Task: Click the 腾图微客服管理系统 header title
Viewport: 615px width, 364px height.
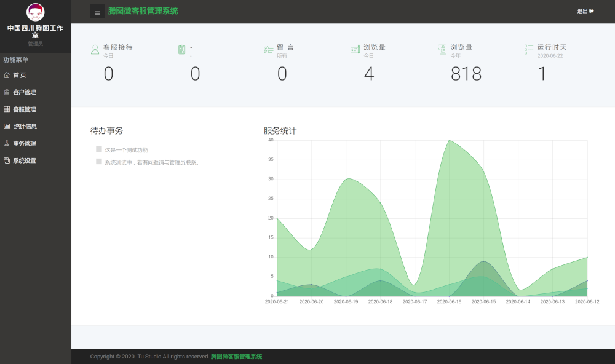Action: pos(143,11)
